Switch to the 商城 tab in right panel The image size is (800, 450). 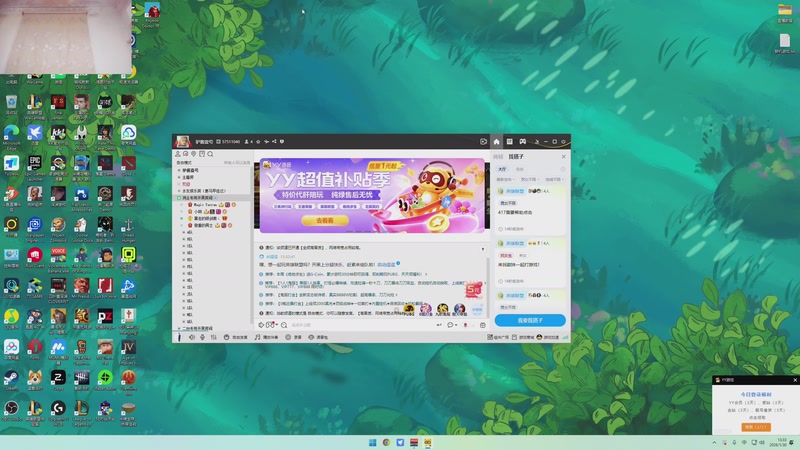pos(498,157)
